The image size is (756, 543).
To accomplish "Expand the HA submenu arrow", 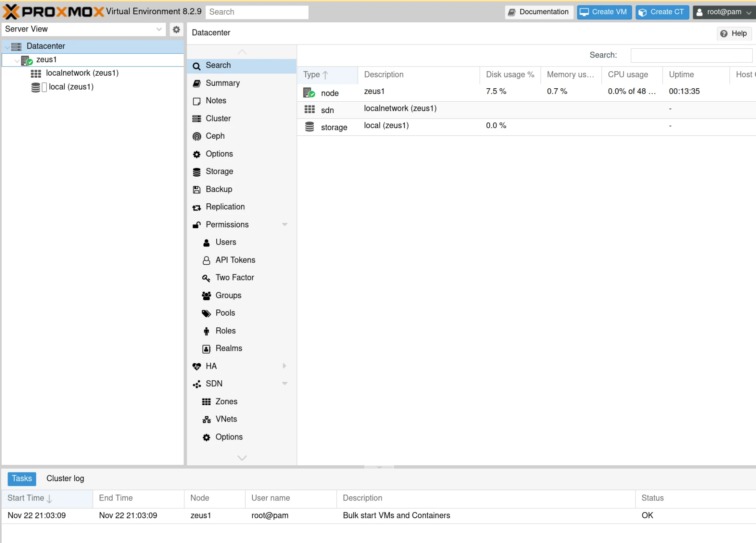I will (285, 366).
